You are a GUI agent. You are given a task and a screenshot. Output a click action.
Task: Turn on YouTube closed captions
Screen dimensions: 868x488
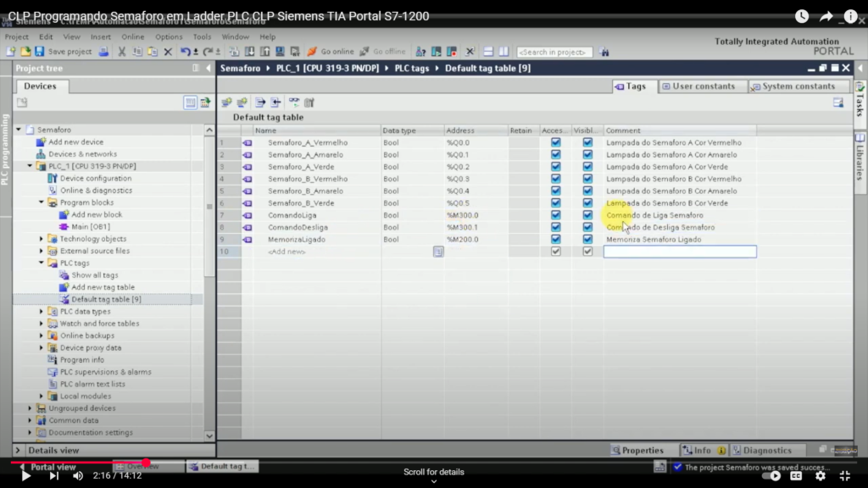point(796,475)
